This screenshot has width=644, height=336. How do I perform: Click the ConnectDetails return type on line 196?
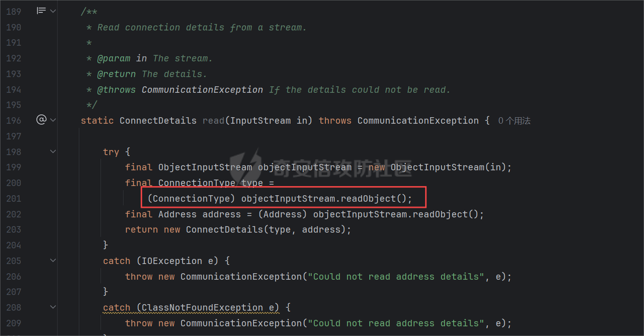click(x=158, y=121)
